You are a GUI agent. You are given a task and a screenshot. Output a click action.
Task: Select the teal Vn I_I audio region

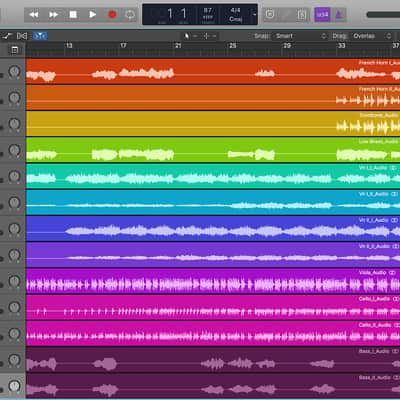213,176
